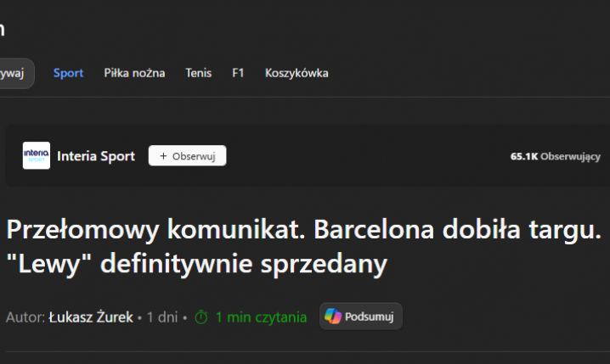
Task: Click the 'Autor:' label
Action: 25,317
